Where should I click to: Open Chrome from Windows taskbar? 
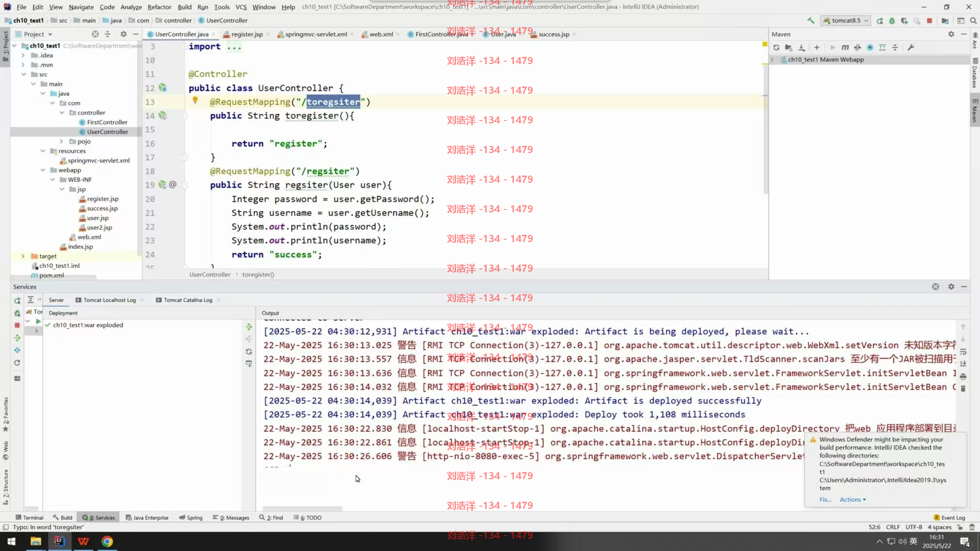point(107,541)
